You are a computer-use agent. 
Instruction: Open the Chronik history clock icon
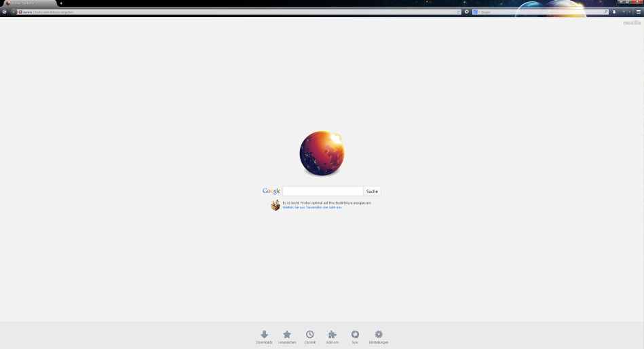(309, 334)
